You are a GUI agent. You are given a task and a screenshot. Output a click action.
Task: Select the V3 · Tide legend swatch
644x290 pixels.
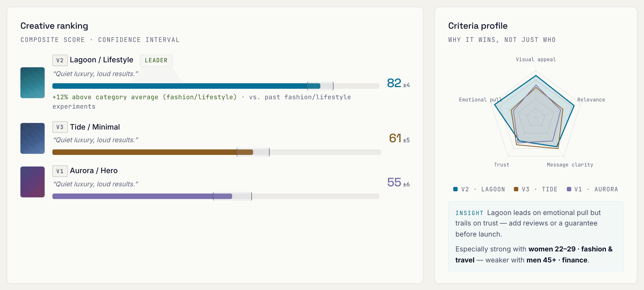(516, 189)
